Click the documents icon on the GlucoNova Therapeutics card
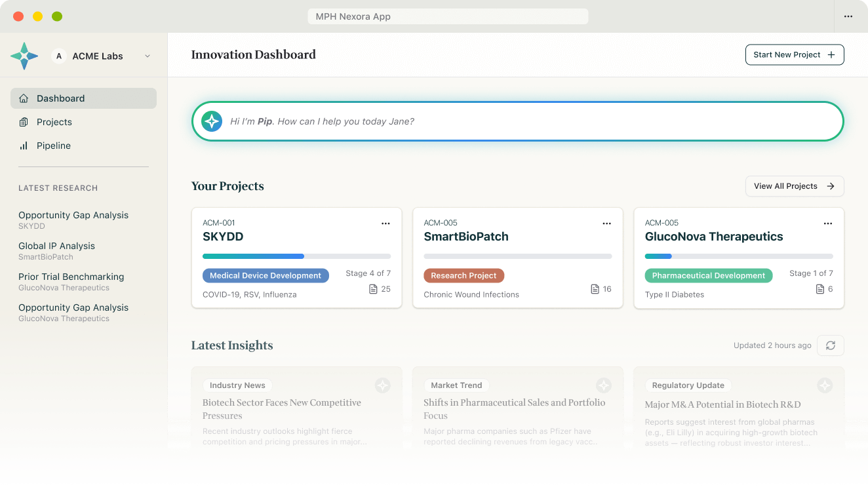The image size is (868, 487). point(819,289)
